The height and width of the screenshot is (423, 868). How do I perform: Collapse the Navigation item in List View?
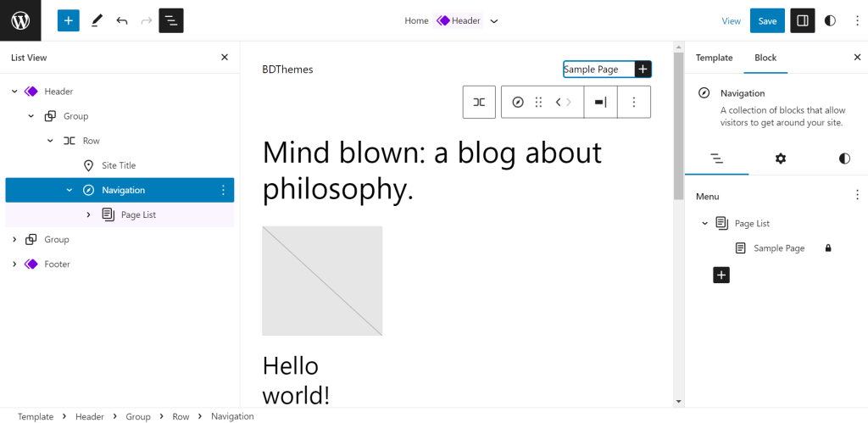(70, 190)
